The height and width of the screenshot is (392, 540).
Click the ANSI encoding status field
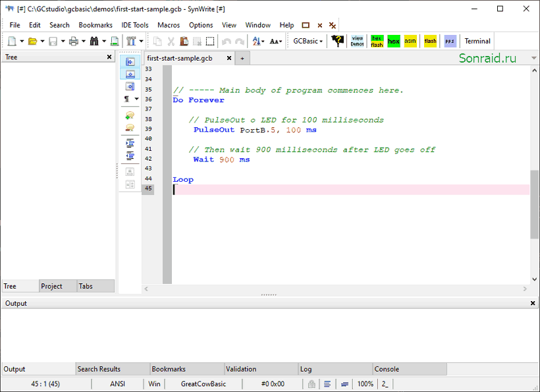pos(117,383)
